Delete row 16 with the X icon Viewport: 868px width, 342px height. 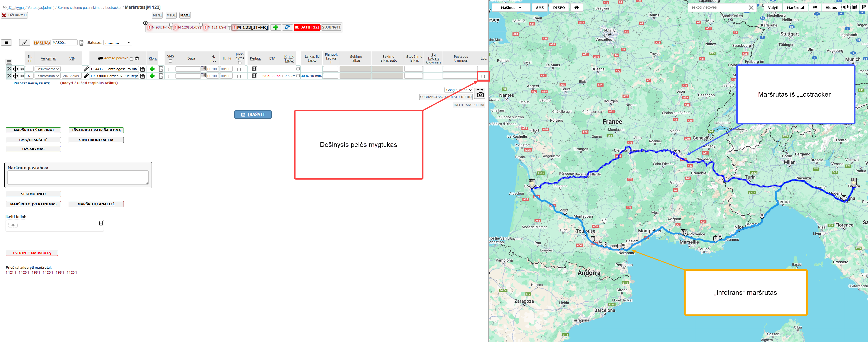9,76
